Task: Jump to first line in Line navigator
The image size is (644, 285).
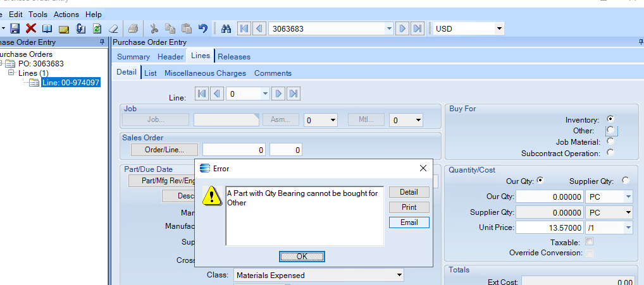Action: coord(202,94)
